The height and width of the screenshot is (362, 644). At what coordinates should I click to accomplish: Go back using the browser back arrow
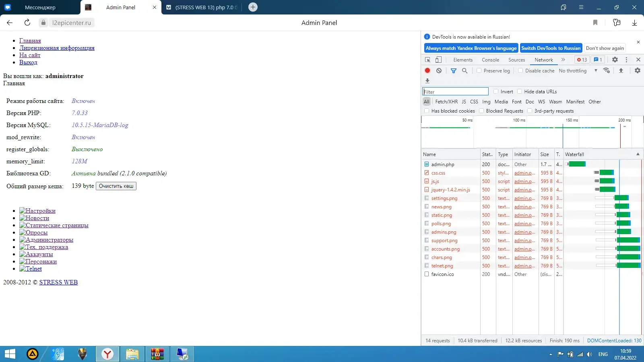pyautogui.click(x=10, y=23)
